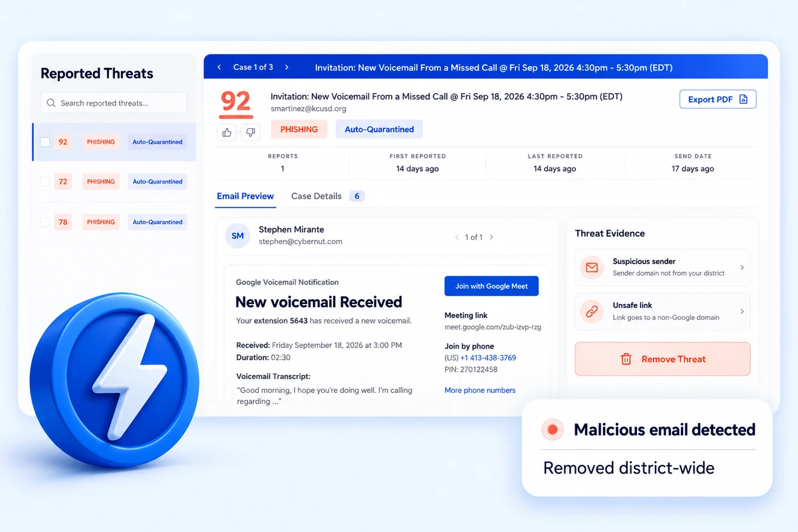Click the Export PDF button
798x532 pixels.
pos(718,99)
